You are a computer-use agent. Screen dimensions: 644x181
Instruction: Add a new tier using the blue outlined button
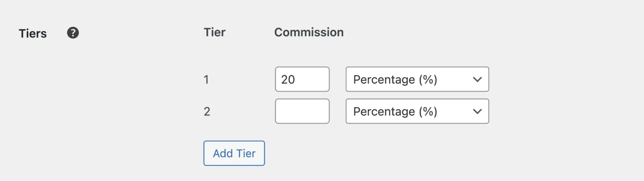click(234, 153)
